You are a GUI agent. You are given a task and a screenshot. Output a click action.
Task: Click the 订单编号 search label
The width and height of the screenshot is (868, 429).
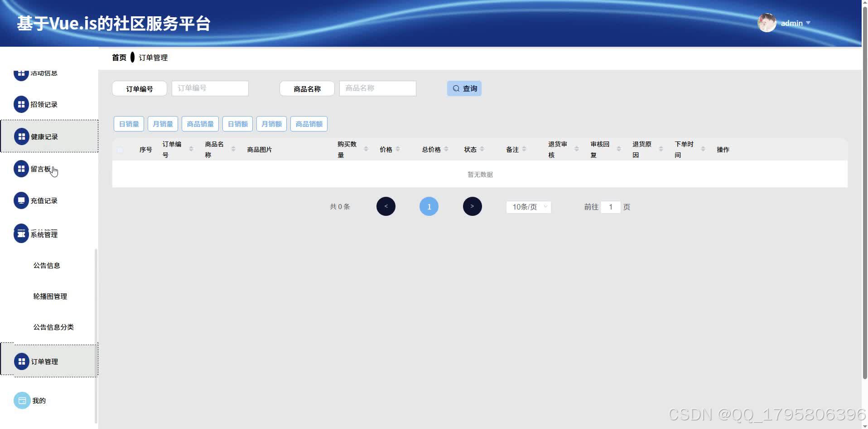(140, 88)
